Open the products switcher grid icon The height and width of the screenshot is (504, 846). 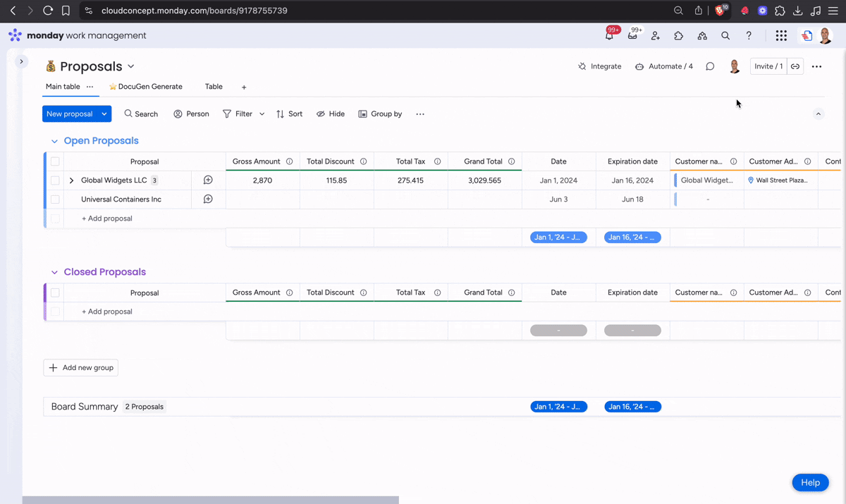pyautogui.click(x=781, y=35)
